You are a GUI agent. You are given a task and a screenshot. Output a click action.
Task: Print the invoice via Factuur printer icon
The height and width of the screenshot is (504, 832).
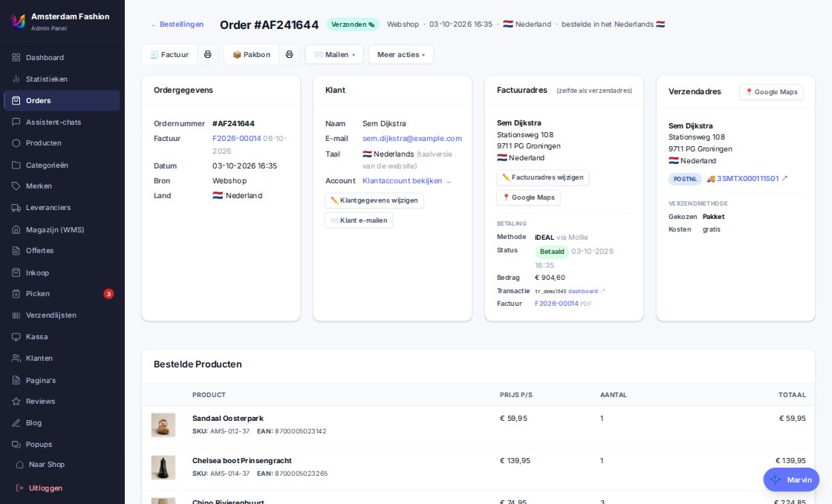(x=207, y=55)
